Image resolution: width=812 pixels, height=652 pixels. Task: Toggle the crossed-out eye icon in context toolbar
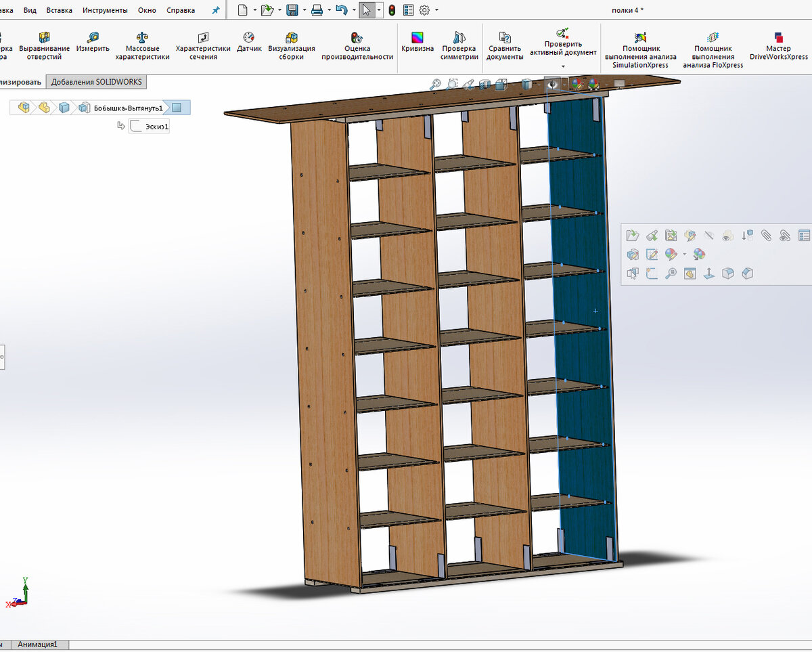pyautogui.click(x=708, y=236)
